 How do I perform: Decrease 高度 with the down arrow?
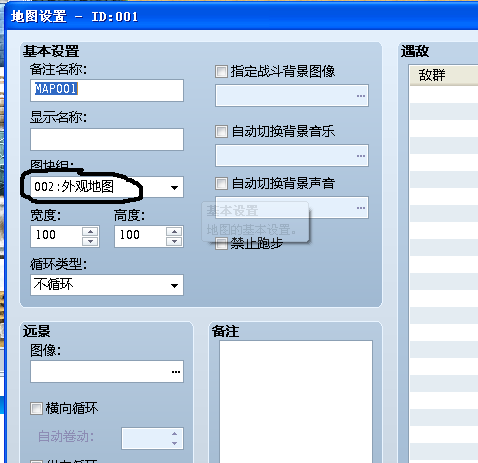click(x=174, y=242)
